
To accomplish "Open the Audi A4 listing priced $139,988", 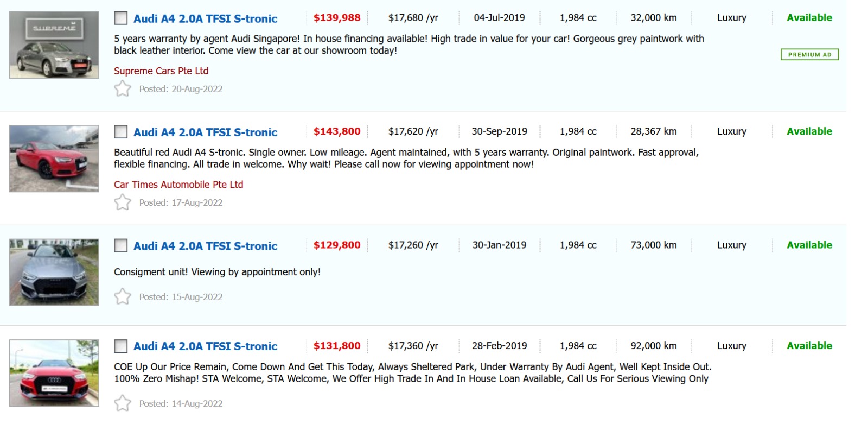I will 205,18.
